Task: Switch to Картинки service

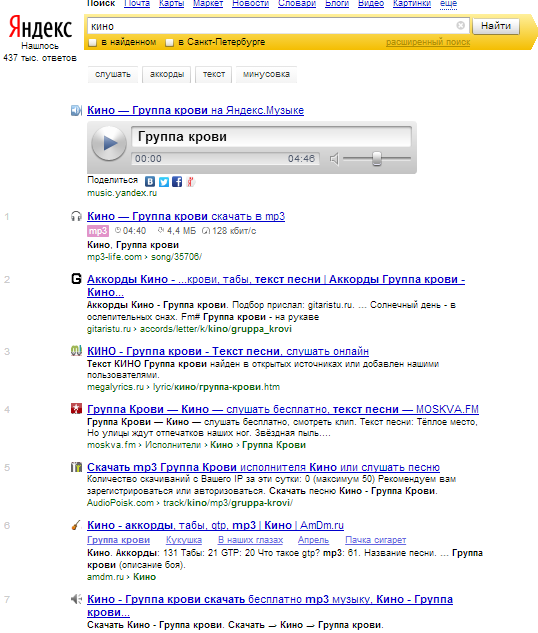Action: (412, 4)
